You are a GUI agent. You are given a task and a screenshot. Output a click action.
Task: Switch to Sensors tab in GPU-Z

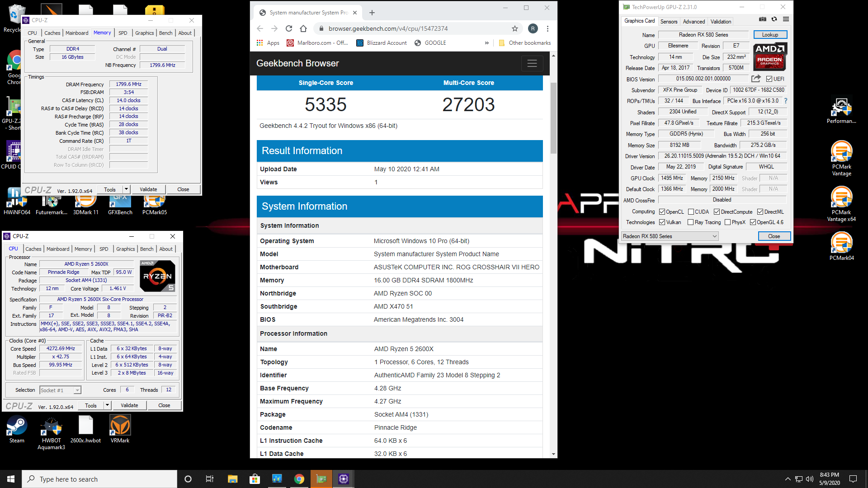669,21
